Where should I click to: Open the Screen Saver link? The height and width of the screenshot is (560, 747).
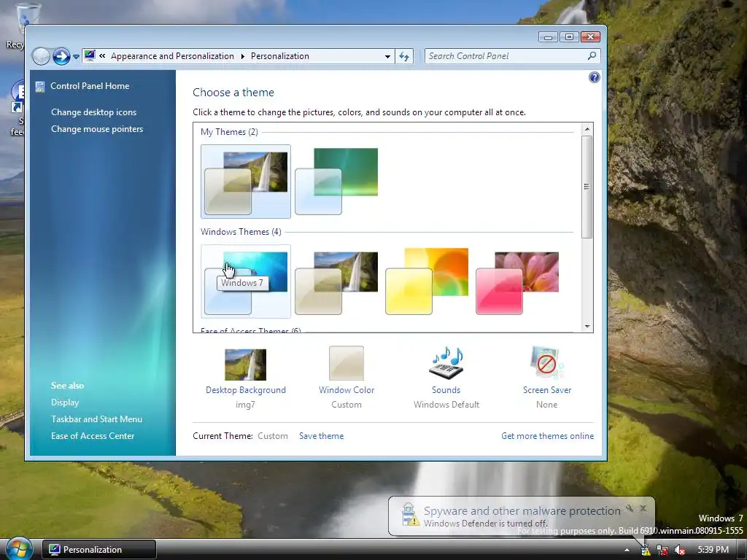tap(547, 390)
